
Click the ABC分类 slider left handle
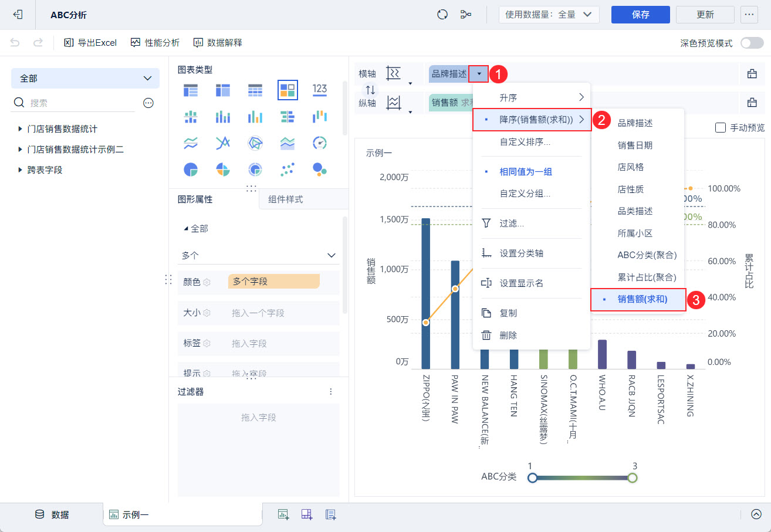coord(532,477)
